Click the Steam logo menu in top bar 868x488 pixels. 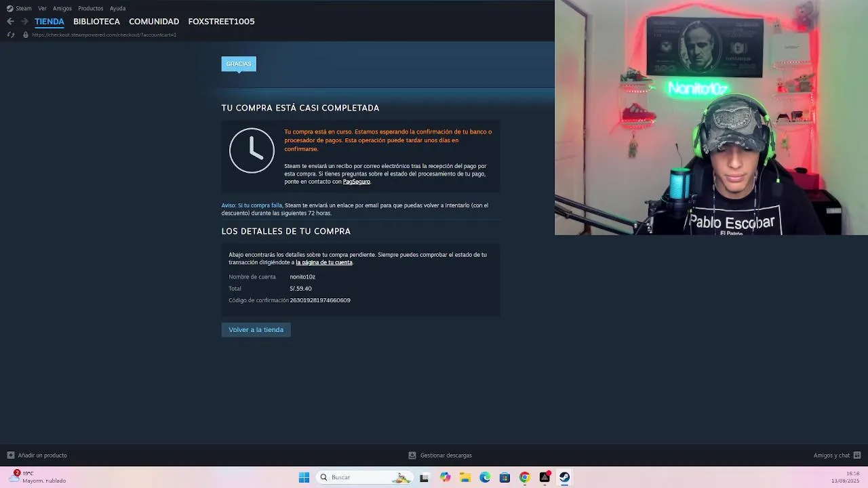[x=19, y=8]
